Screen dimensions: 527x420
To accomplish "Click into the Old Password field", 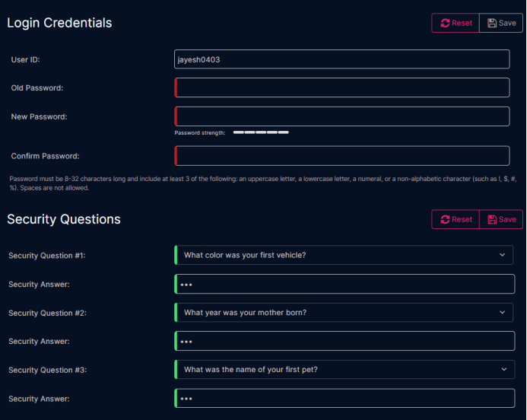I will [341, 87].
